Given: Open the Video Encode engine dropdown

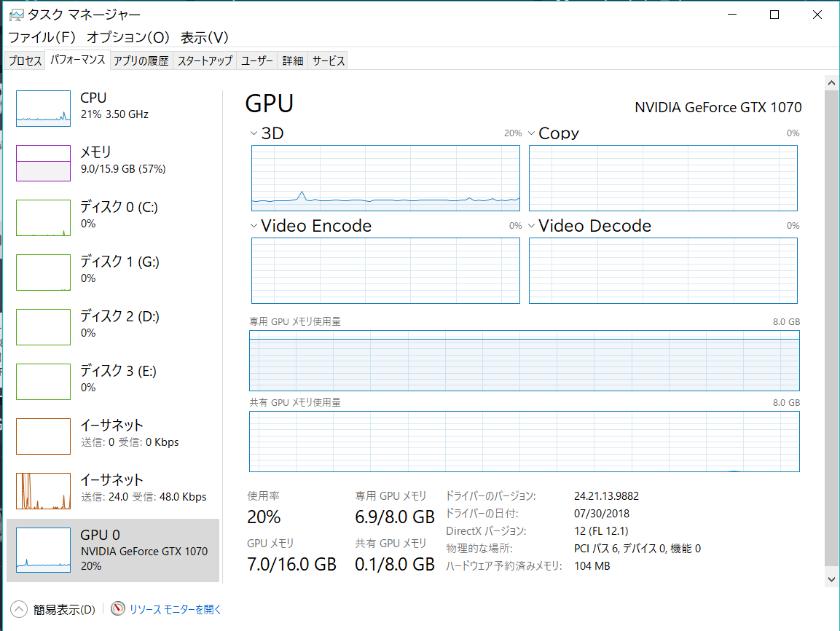Looking at the screenshot, I should (254, 226).
